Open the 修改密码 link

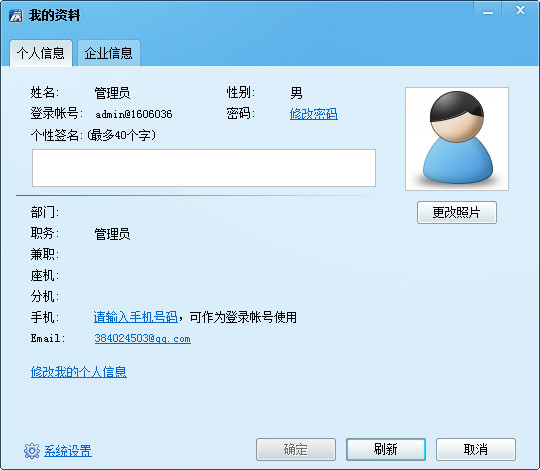(313, 114)
